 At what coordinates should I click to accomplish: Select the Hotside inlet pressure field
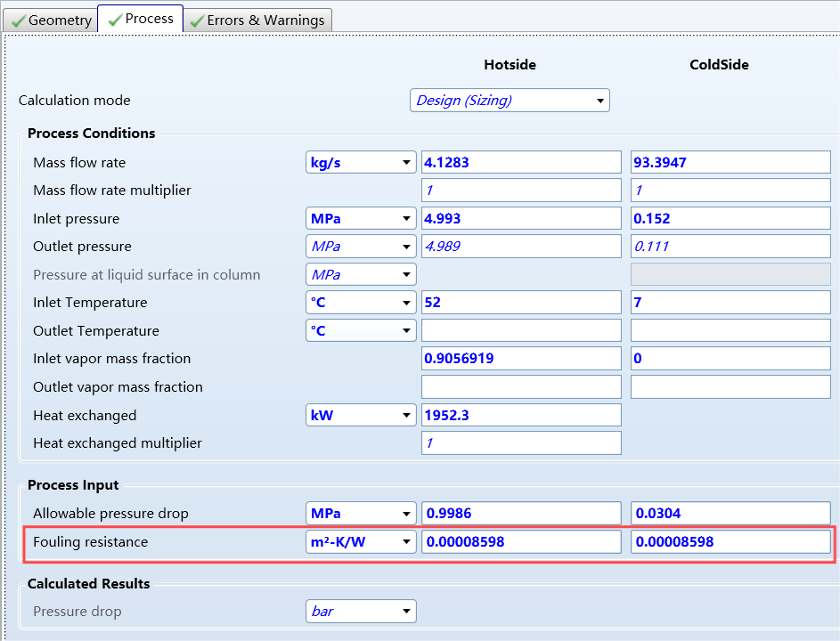(520, 218)
